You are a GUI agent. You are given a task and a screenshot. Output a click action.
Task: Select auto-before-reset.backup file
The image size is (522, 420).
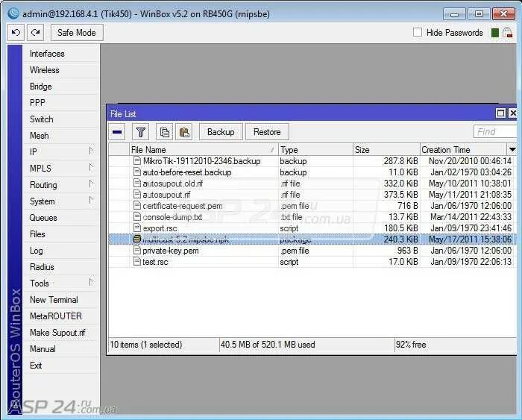click(186, 172)
